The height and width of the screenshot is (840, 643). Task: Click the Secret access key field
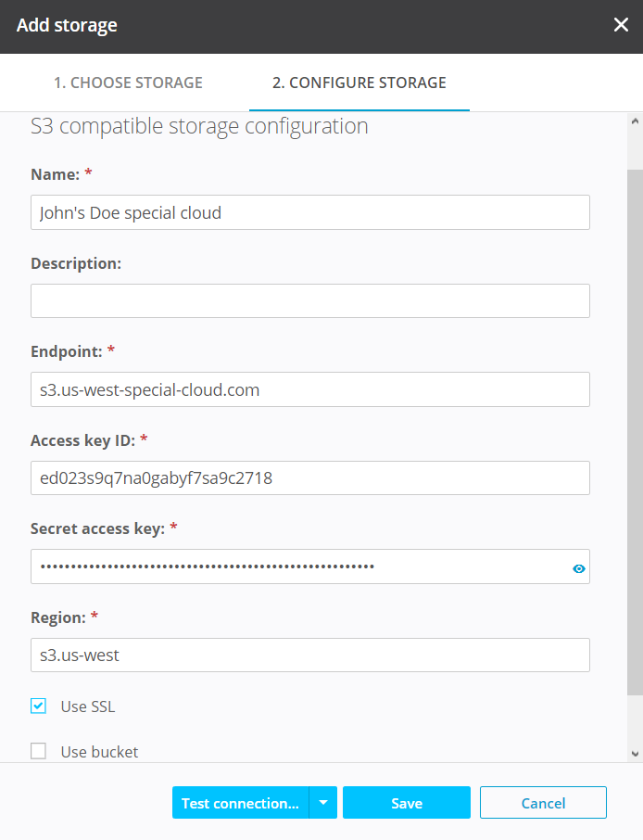(296, 566)
